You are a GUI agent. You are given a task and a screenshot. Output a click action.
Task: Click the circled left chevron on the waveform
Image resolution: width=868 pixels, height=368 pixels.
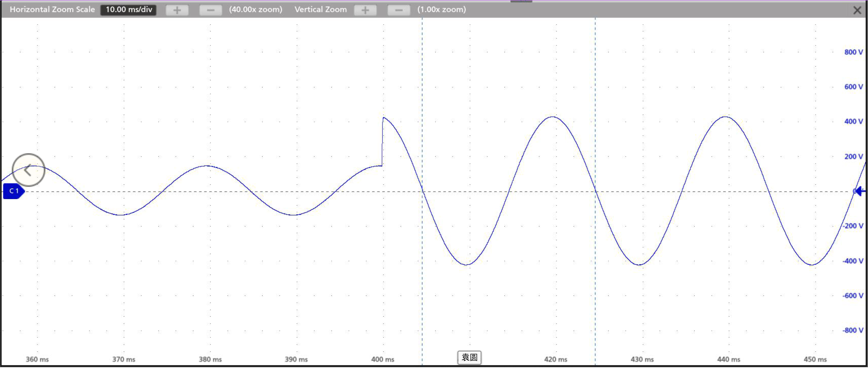[x=28, y=170]
